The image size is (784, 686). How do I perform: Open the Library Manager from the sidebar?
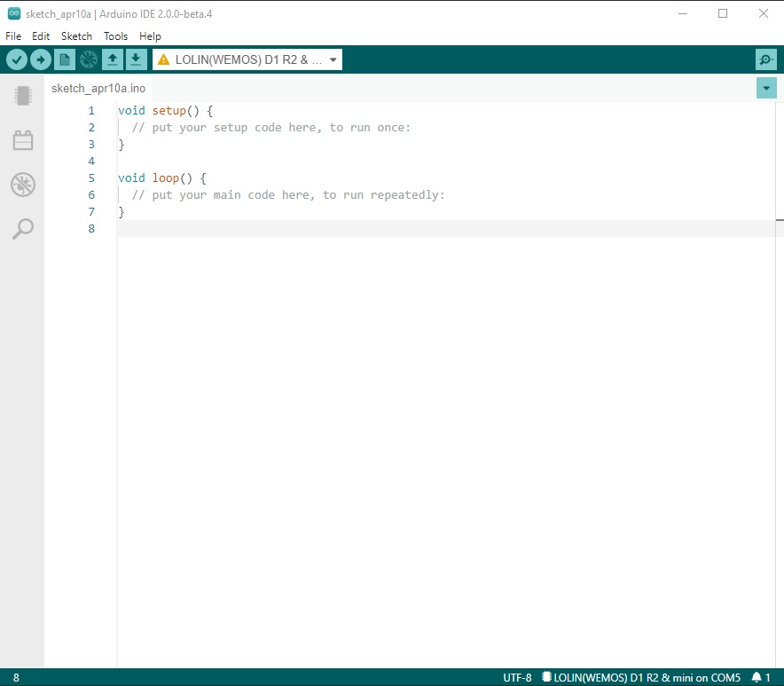(x=22, y=139)
